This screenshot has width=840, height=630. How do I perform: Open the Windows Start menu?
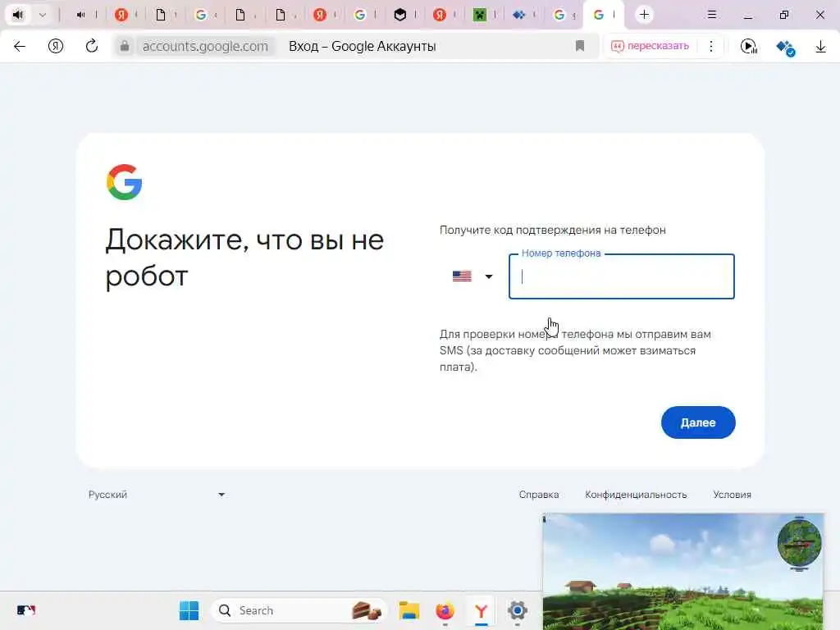pos(189,610)
